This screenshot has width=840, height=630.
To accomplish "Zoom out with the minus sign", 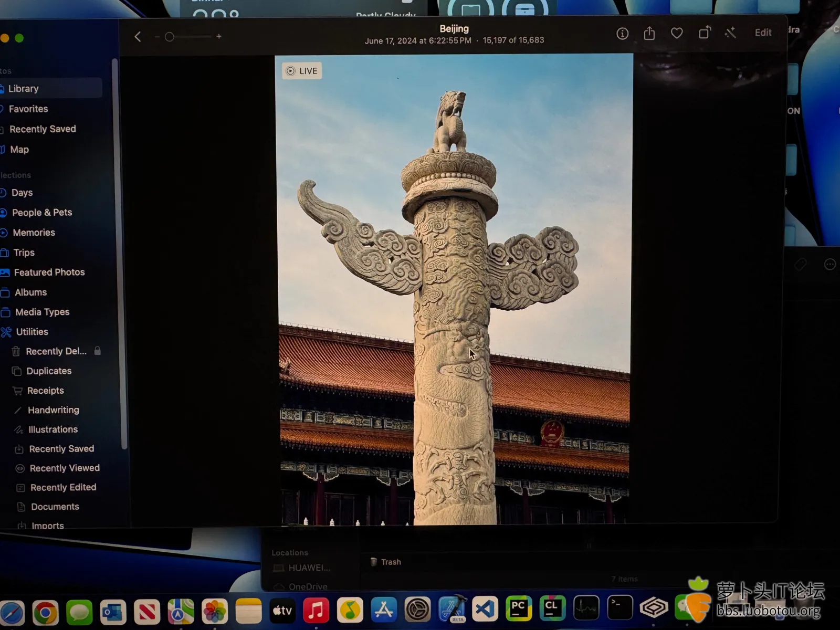I will [x=157, y=37].
